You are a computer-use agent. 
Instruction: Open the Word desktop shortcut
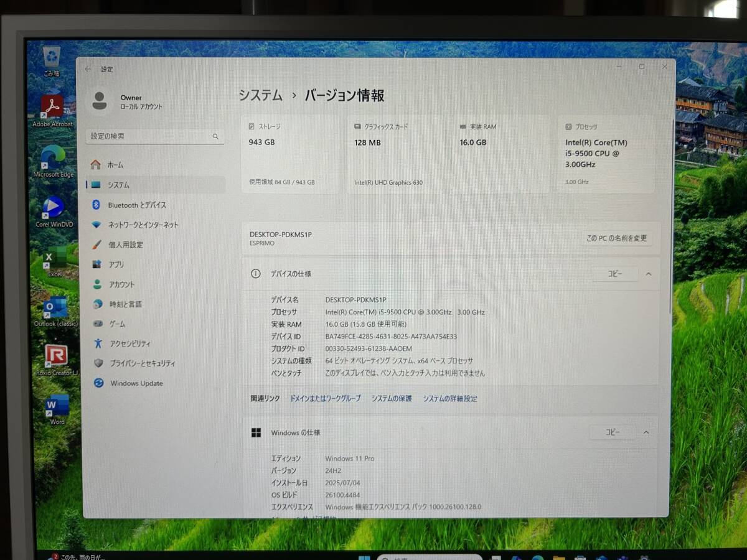click(x=57, y=409)
